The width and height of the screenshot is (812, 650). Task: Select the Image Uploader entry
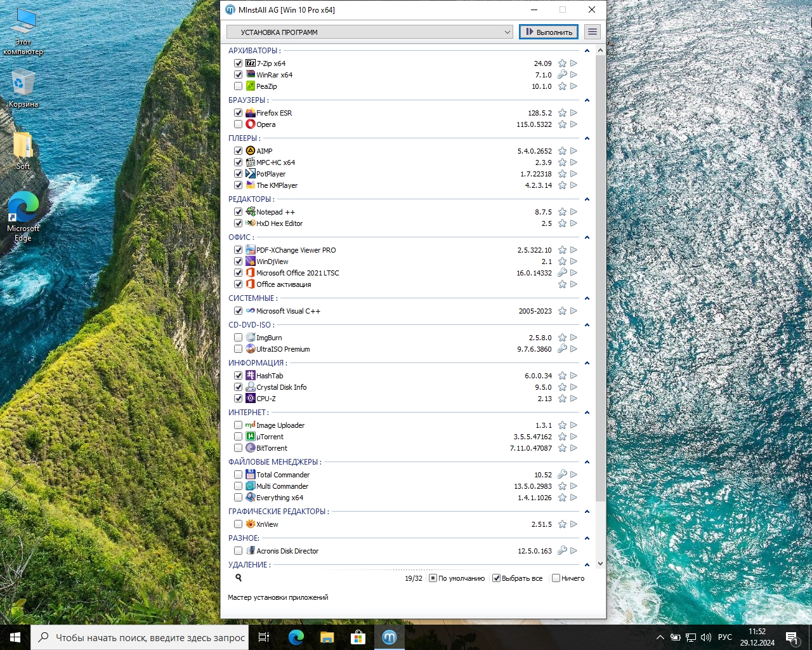pyautogui.click(x=280, y=425)
